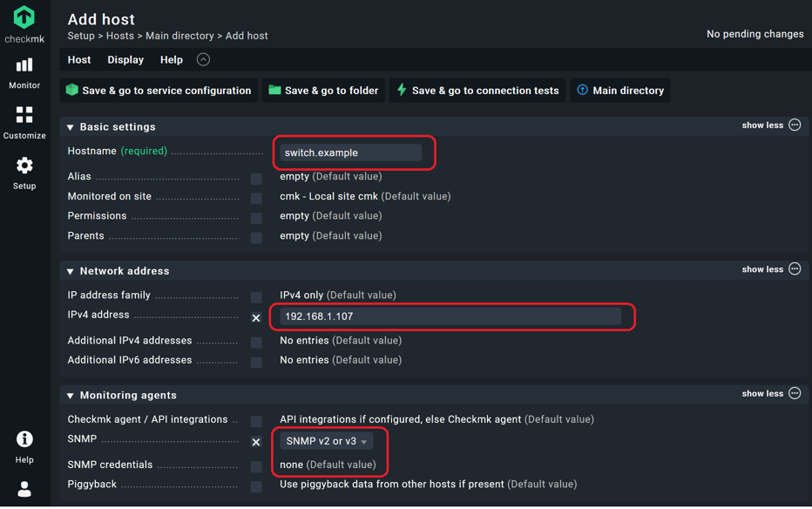Open the SNMP v2 or v3 dropdown
The width and height of the screenshot is (812, 509).
pos(326,441)
